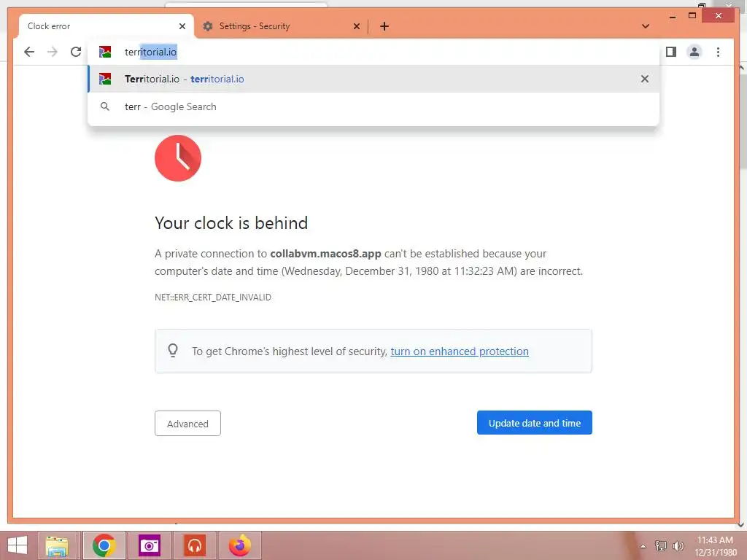Click the 'Your clock is behind' heading
This screenshot has height=560, width=747.
(x=231, y=223)
